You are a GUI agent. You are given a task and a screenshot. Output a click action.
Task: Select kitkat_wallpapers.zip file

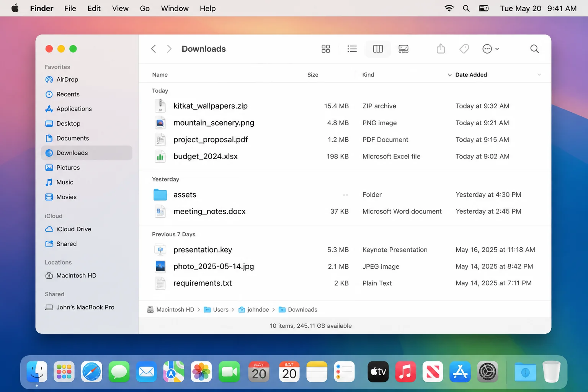click(x=345, y=106)
